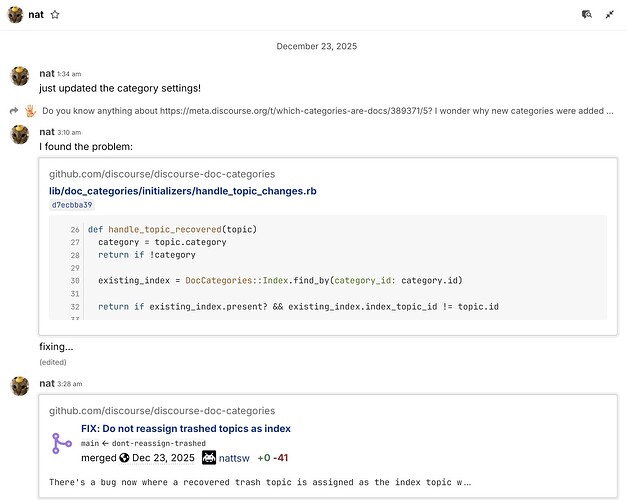Click the merged date Dec 23, 2025

click(163, 458)
